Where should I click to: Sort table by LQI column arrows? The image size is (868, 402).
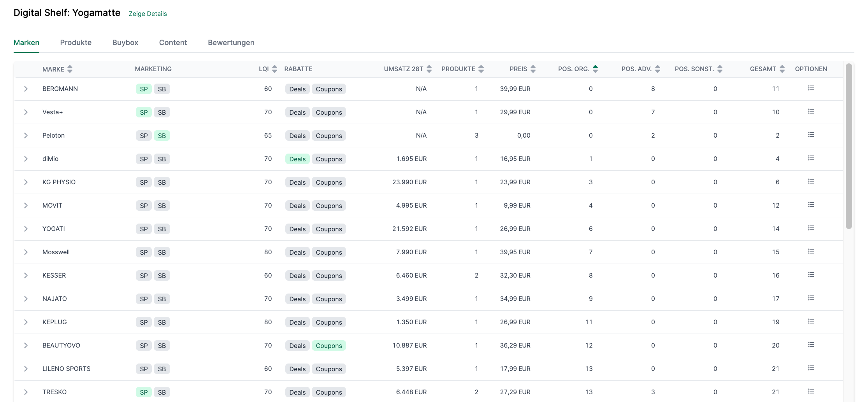click(274, 69)
